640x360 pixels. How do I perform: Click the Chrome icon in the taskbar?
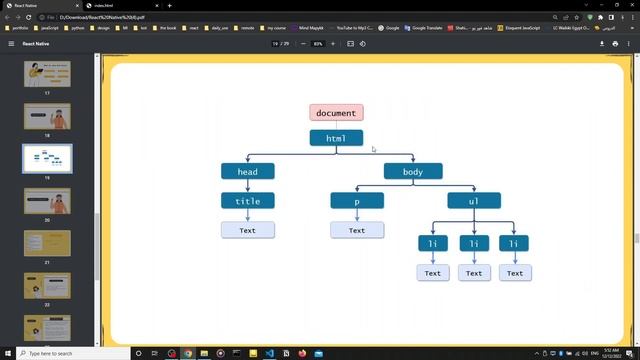(x=188, y=353)
